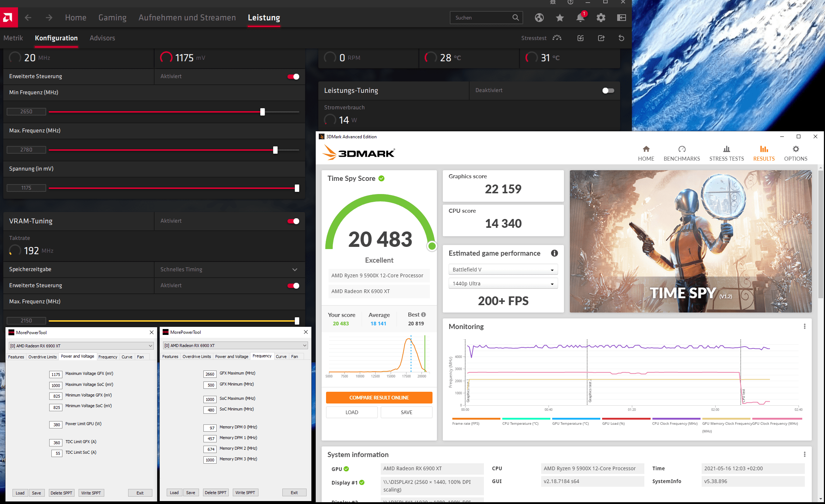The width and height of the screenshot is (825, 504).
Task: Open the 1440p Ultra resolution dropdown
Action: pyautogui.click(x=503, y=284)
